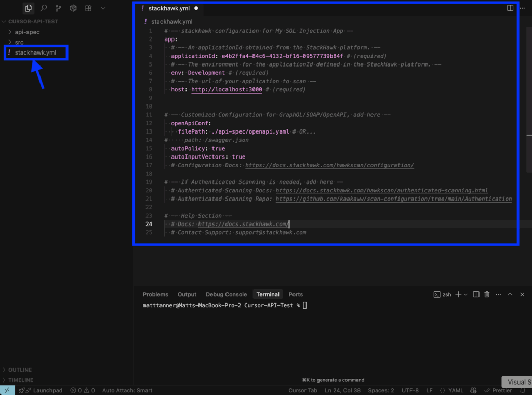Screen dimensions: 532x395
Task: Open the cube-shaped view icon in the sidebar toolbar
Action: click(x=73, y=8)
